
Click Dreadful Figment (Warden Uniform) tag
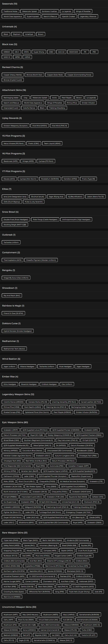tap(41, 260)
